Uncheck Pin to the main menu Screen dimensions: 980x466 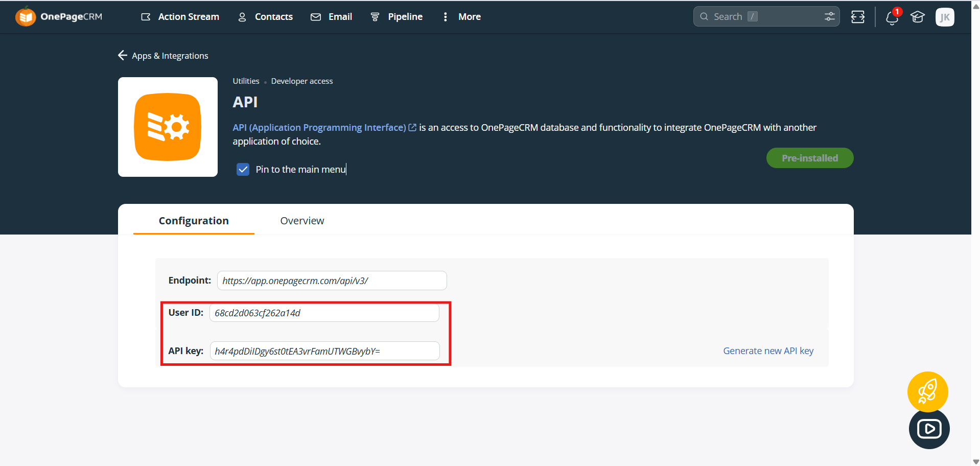(x=243, y=169)
